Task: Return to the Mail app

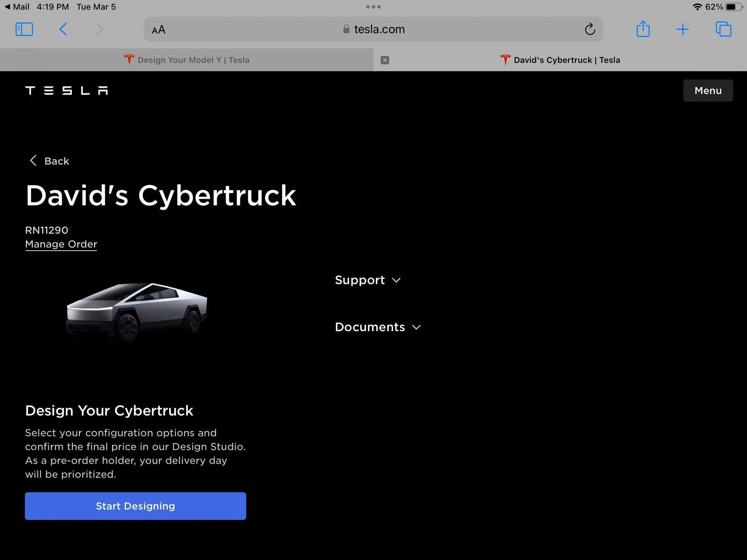Action: [x=17, y=7]
